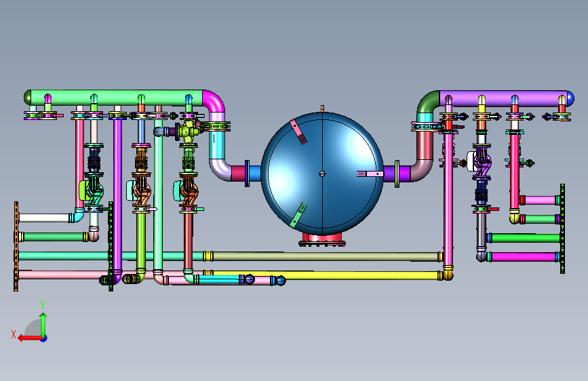
Task: Click the center point marker on the tank
Action: (x=322, y=174)
